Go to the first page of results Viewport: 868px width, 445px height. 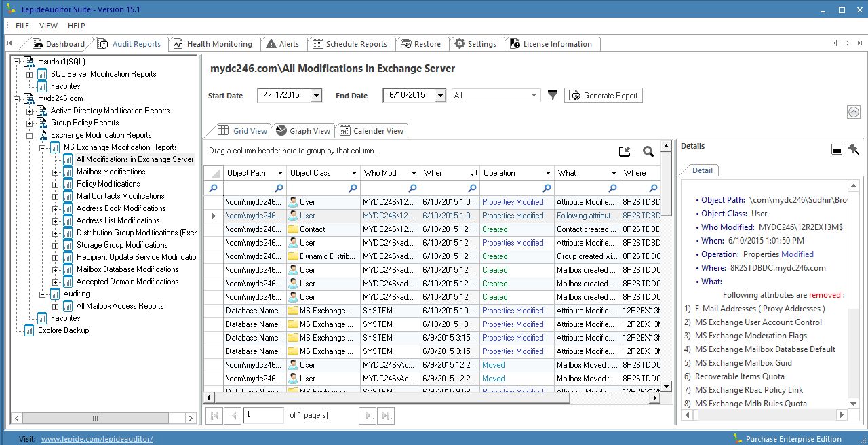tap(214, 415)
